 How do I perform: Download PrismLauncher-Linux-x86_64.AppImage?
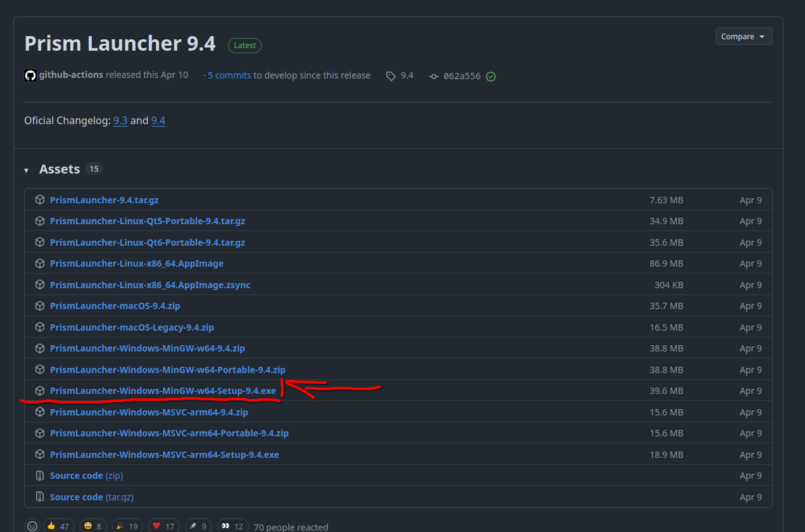137,263
